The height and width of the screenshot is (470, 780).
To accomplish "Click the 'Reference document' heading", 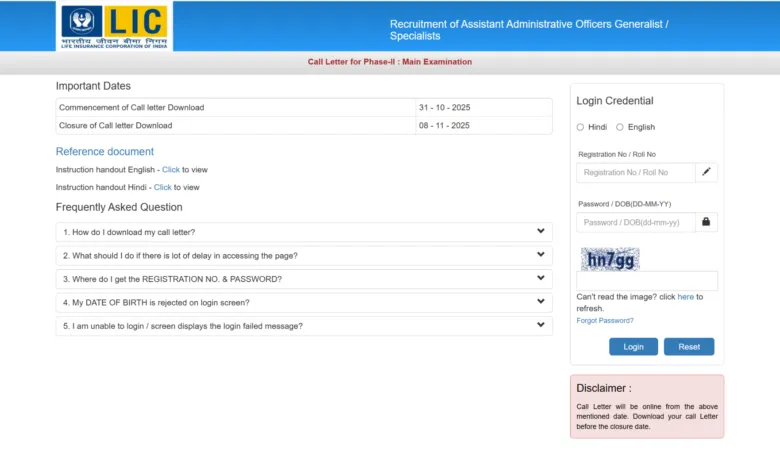I will point(105,152).
